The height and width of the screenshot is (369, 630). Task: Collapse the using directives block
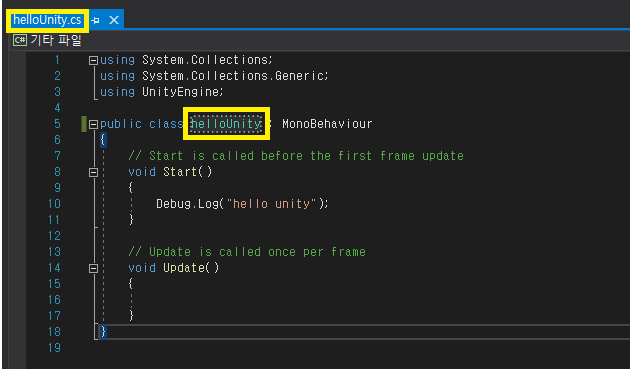(93, 60)
